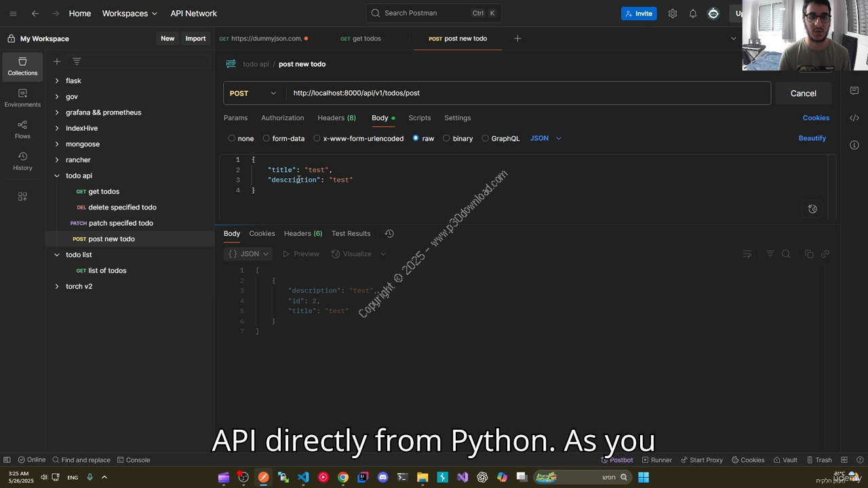Open the Collections sidebar panel
868x488 pixels.
click(x=22, y=66)
